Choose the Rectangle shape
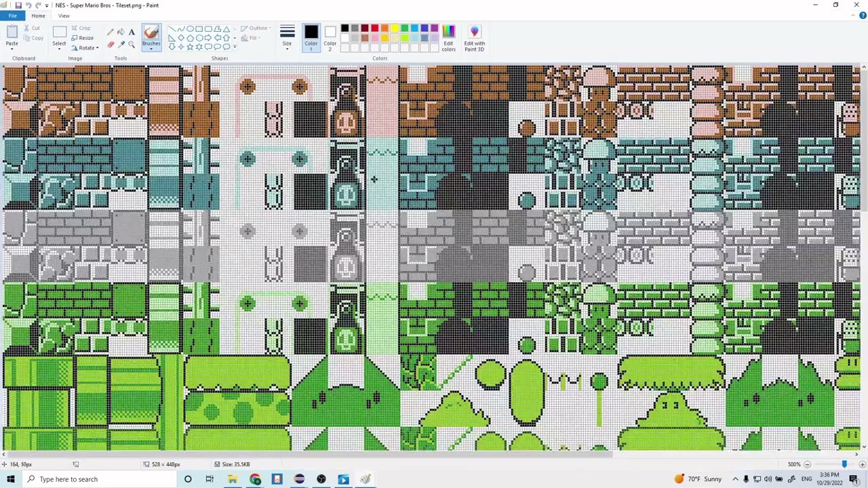 coord(199,29)
